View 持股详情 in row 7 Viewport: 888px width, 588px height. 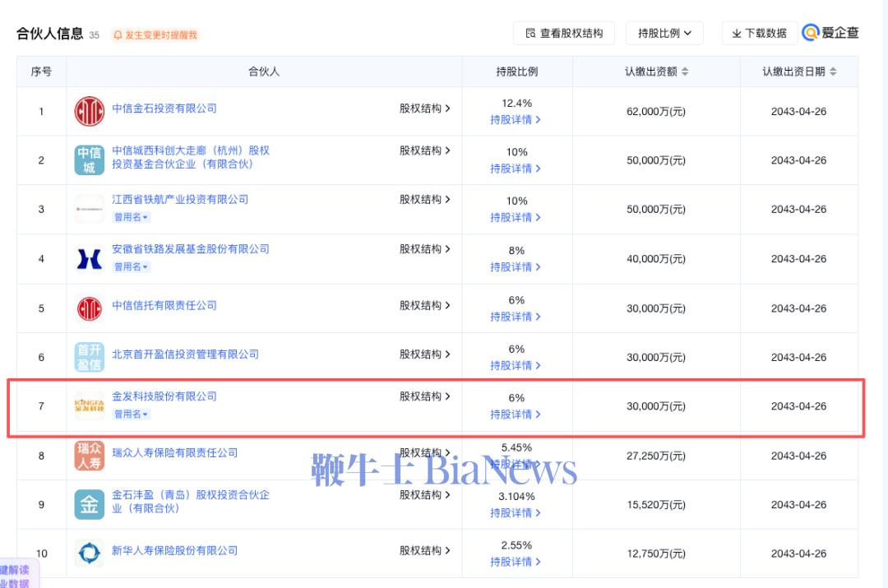(x=516, y=414)
